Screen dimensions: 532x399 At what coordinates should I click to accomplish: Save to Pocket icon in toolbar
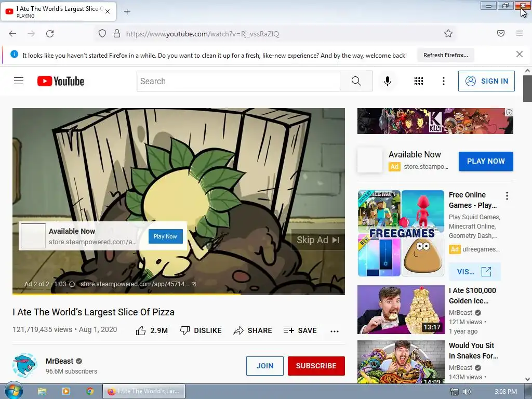pyautogui.click(x=501, y=33)
